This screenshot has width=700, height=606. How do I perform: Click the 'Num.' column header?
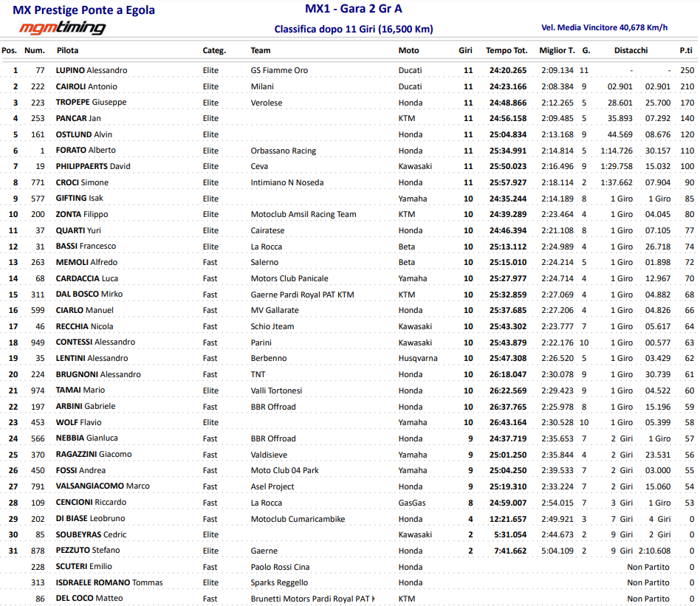click(x=35, y=50)
